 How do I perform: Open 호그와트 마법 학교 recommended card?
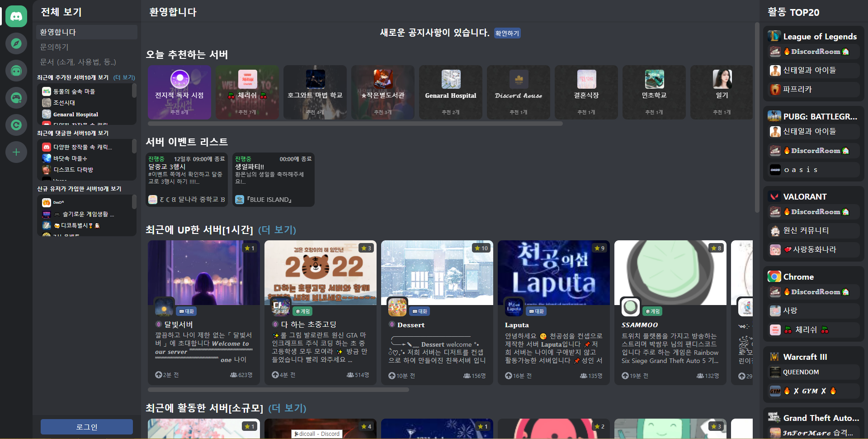pos(315,92)
